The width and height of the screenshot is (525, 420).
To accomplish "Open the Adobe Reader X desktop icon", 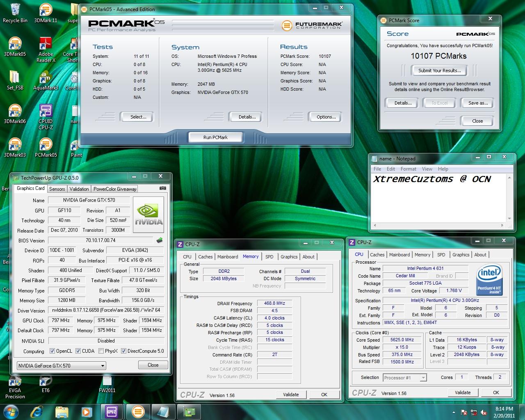I will pos(46,50).
